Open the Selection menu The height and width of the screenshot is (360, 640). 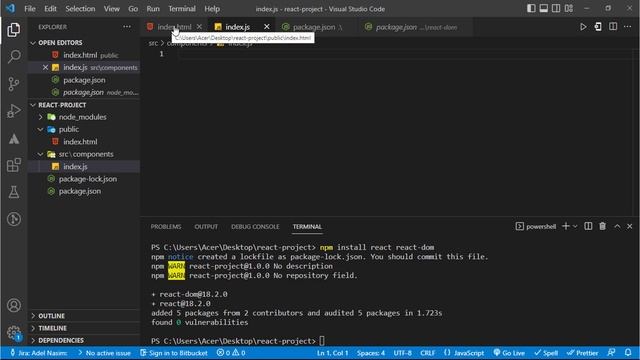pos(80,9)
